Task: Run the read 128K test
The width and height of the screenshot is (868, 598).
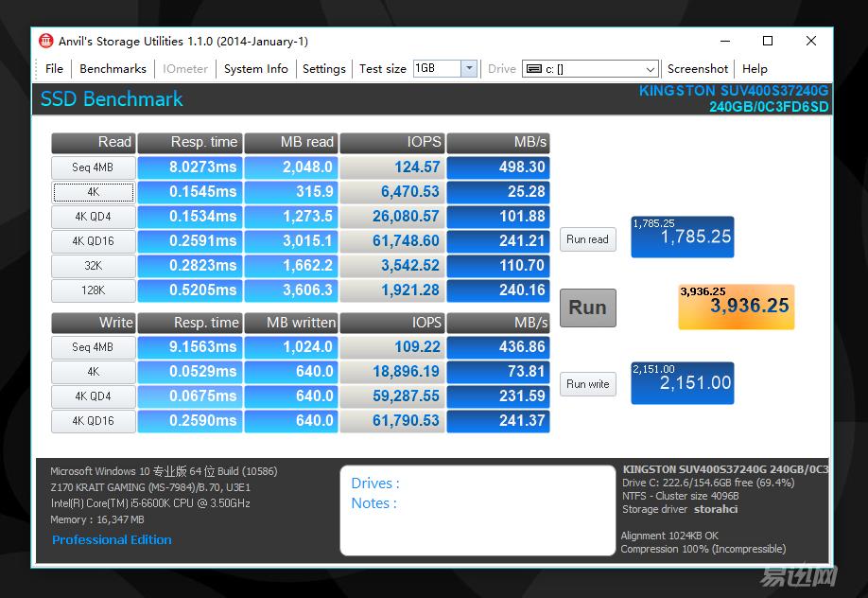Action: coord(93,290)
